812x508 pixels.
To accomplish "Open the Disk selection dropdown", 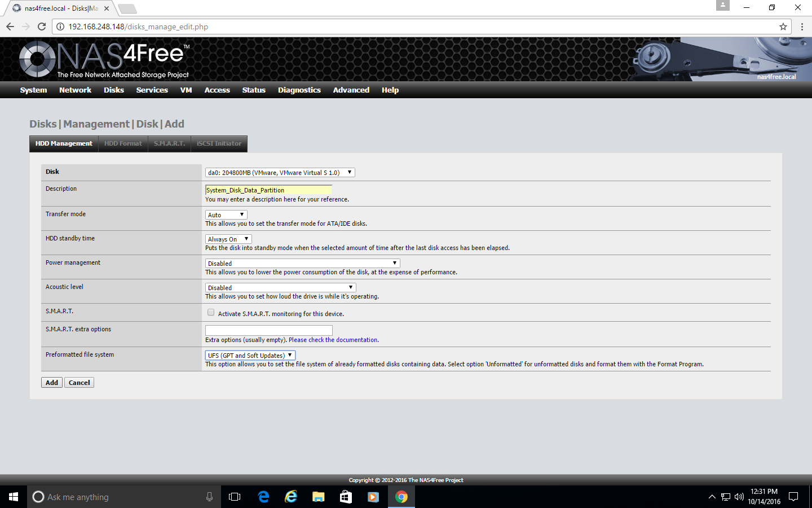I will tap(280, 173).
